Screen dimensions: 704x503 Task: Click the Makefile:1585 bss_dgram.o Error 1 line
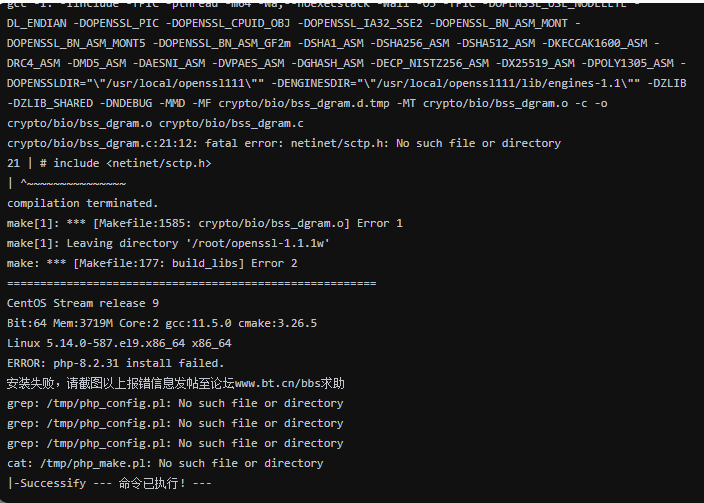coord(205,223)
